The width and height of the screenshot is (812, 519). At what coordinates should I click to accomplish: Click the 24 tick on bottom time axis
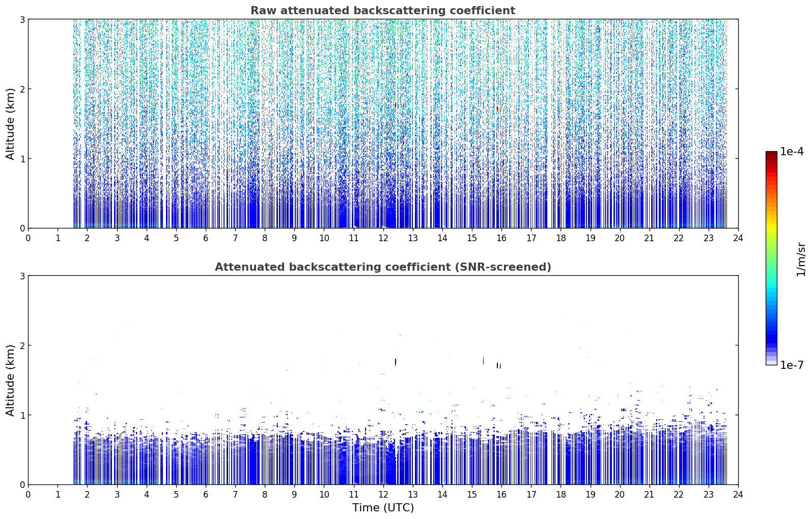pyautogui.click(x=738, y=495)
